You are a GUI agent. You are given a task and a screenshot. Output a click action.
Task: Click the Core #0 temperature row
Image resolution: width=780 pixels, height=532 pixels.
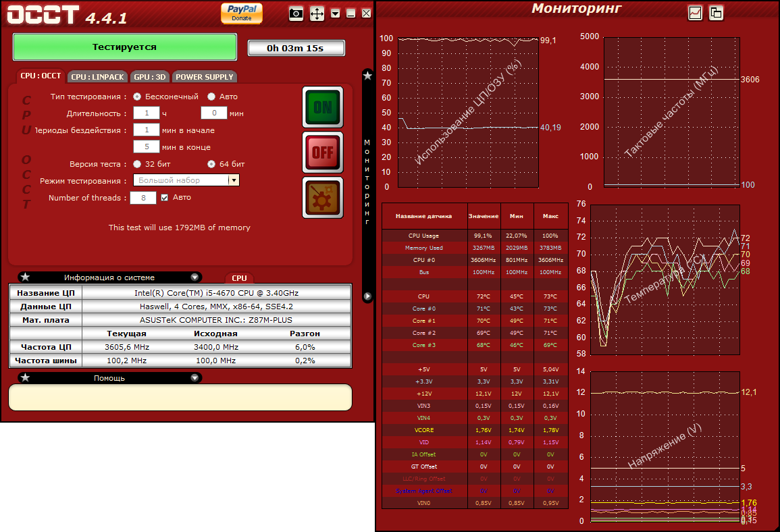pos(475,309)
